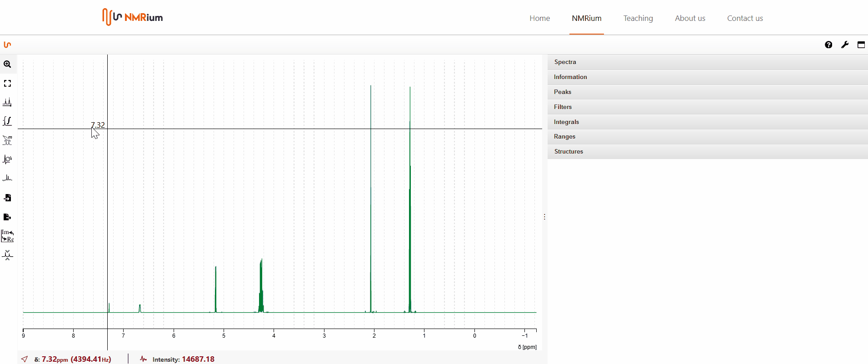Toggle full screen mode icon
This screenshot has width=868, height=364.
tap(861, 45)
